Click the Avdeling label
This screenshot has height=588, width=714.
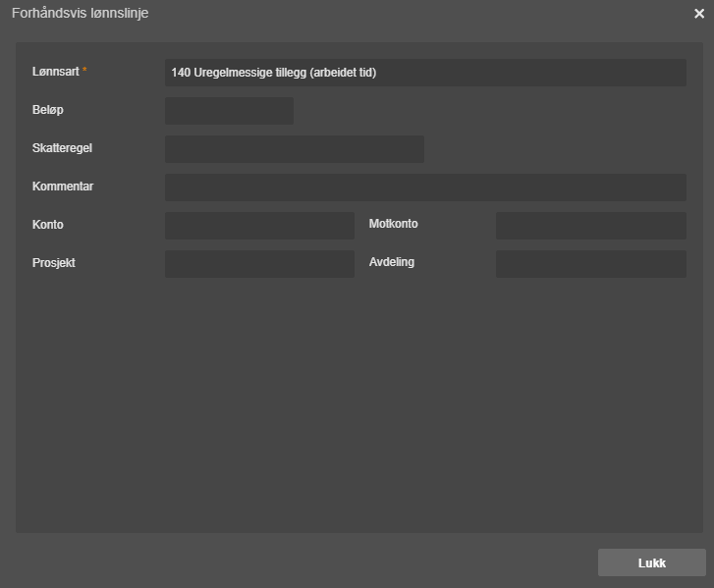[x=392, y=262]
